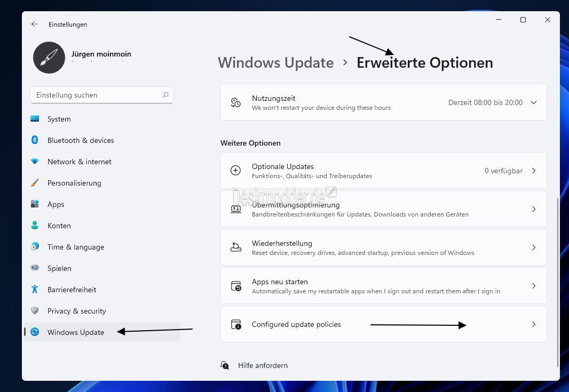569x392 pixels.
Task: Click the 'Bandbreitenbeschränkungen für Updates' description
Action: coord(360,214)
